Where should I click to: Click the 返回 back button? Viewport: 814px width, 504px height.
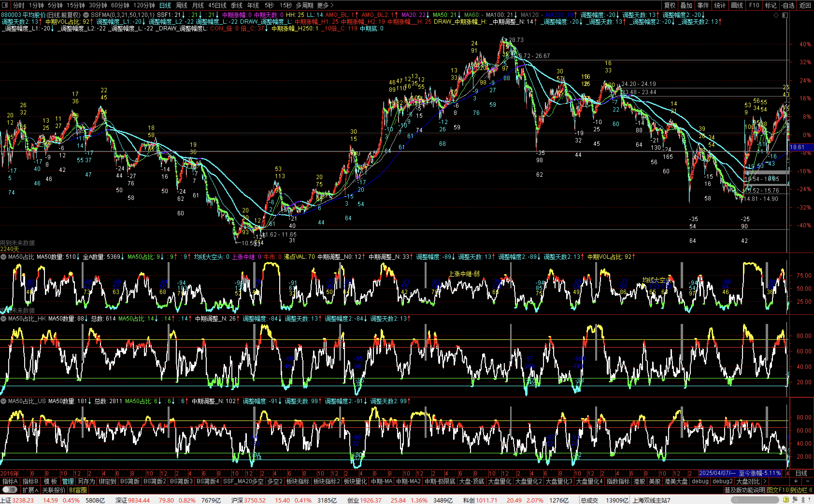click(x=805, y=5)
